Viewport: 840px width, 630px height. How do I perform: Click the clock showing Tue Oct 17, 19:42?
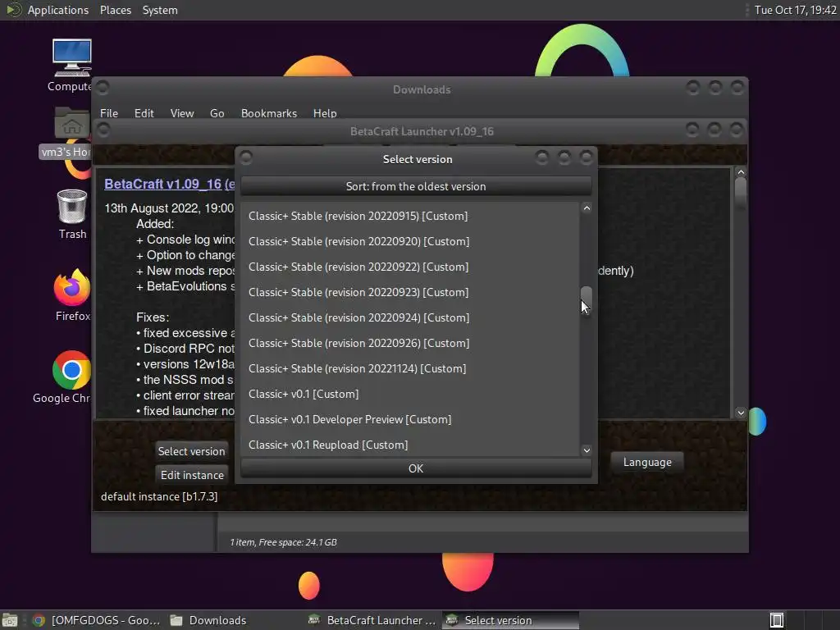[x=796, y=10]
